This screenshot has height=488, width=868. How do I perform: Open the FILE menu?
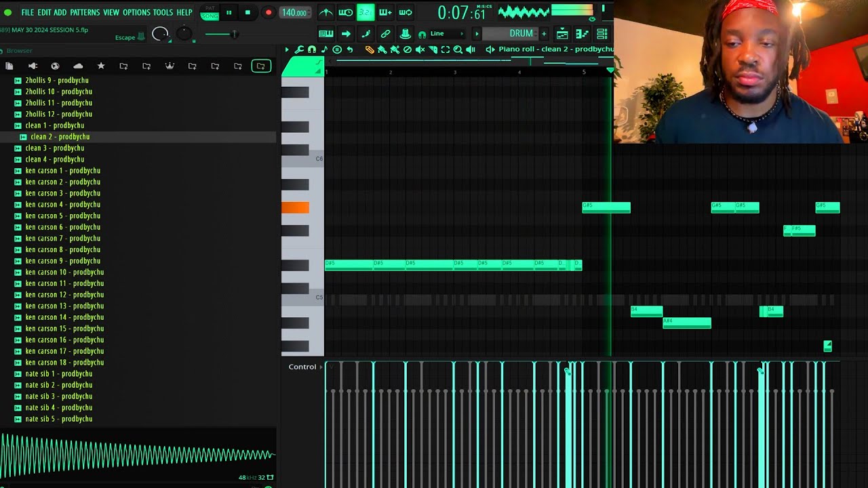(27, 12)
